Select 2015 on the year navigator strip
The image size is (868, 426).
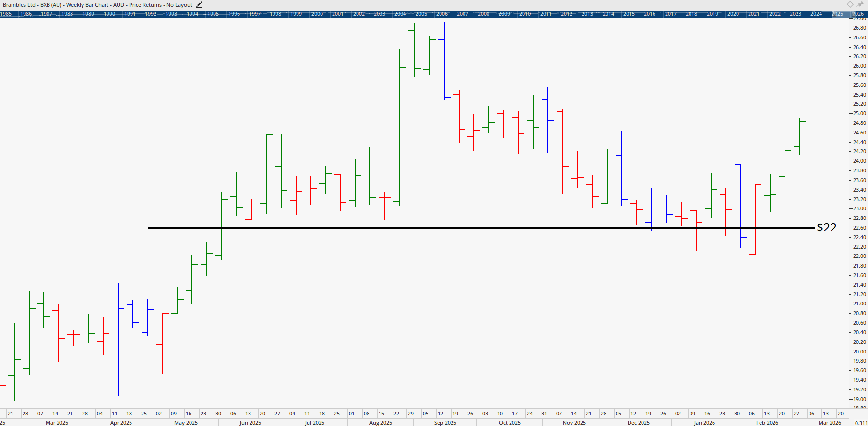(629, 14)
